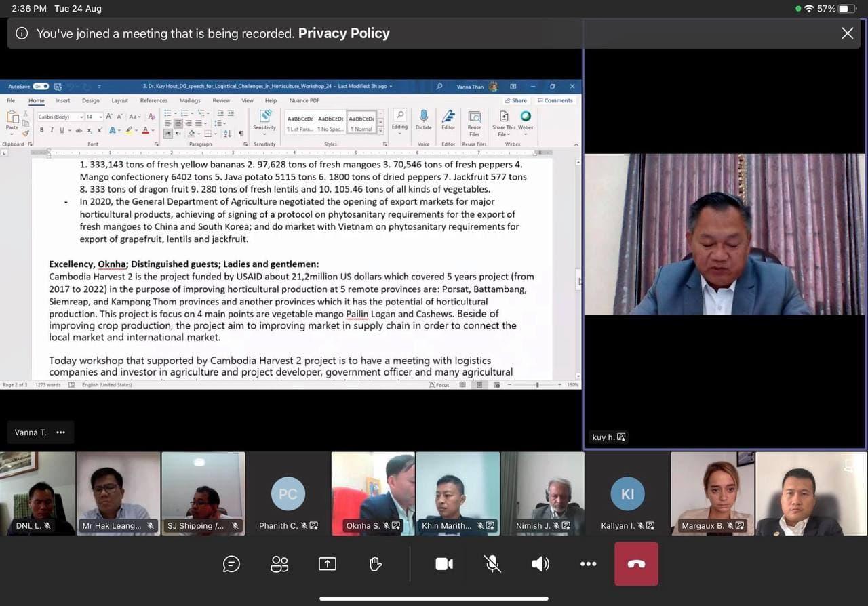Click the Paste clipboard icon
The width and height of the screenshot is (868, 606).
tap(12, 117)
